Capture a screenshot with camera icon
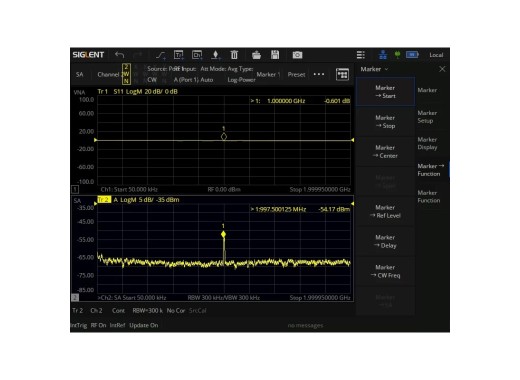 tap(297, 55)
